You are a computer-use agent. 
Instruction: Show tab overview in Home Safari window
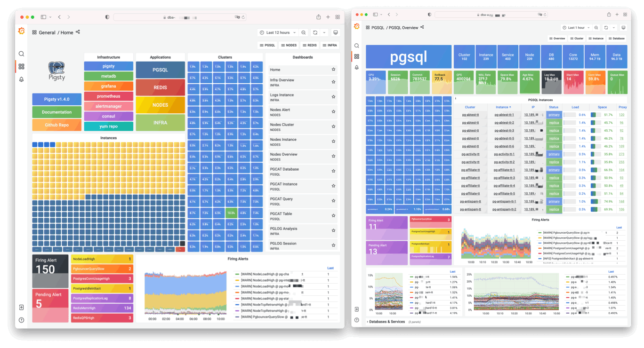[338, 17]
